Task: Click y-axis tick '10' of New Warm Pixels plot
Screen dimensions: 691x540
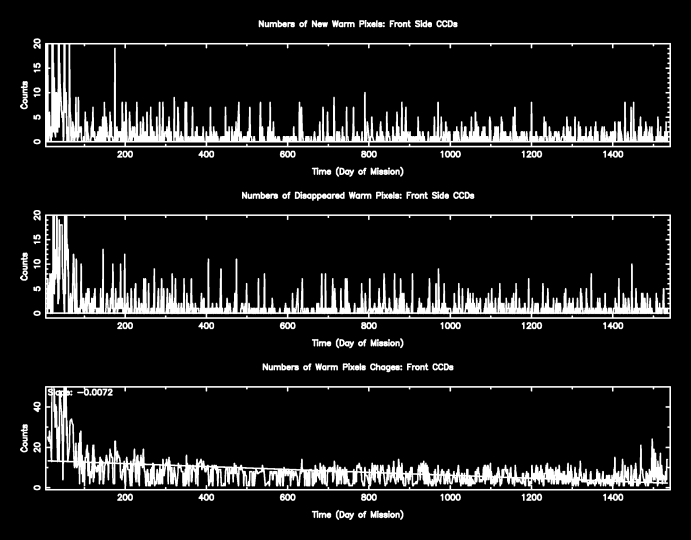Action: (37, 93)
